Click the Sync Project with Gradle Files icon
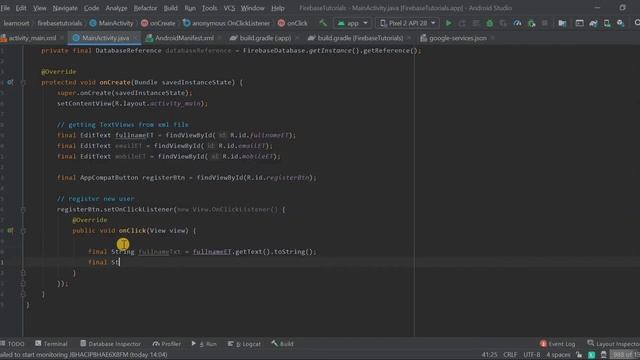Image resolution: width=640 pixels, height=360 pixels. (593, 23)
